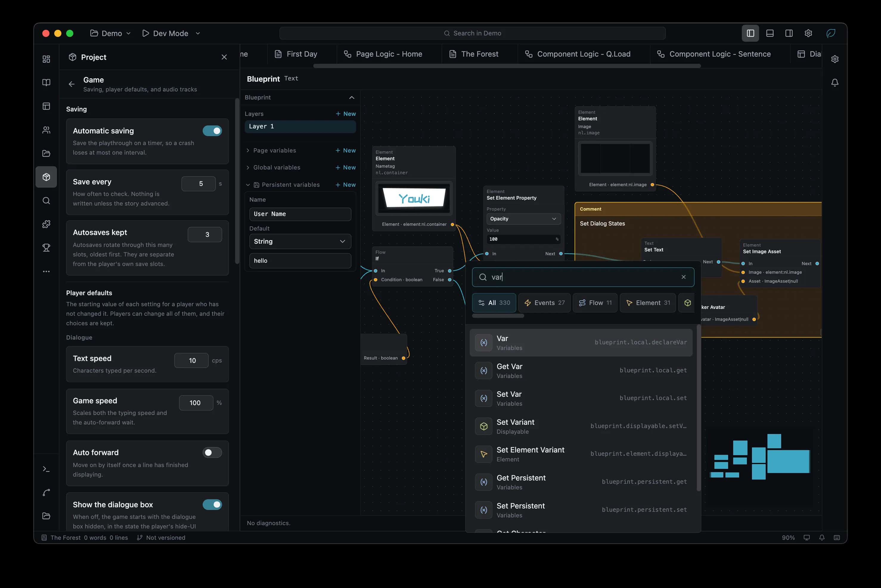Clear the var search with X
881x588 pixels.
pos(683,277)
